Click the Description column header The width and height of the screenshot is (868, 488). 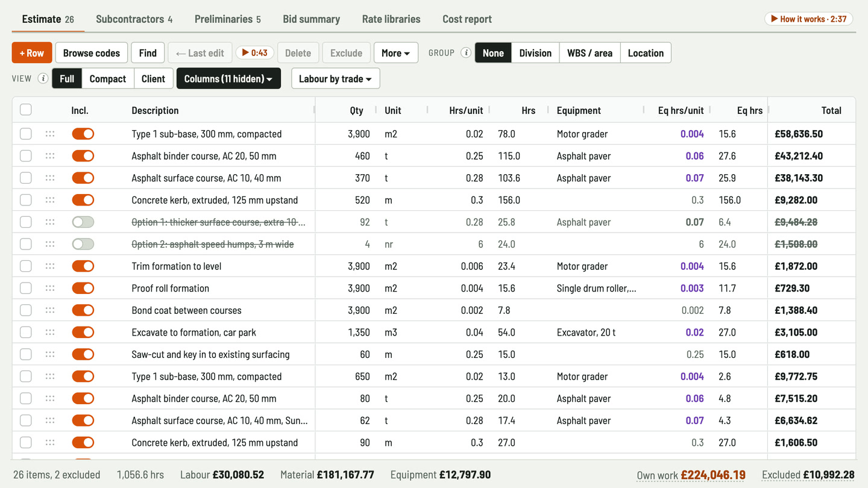point(155,110)
